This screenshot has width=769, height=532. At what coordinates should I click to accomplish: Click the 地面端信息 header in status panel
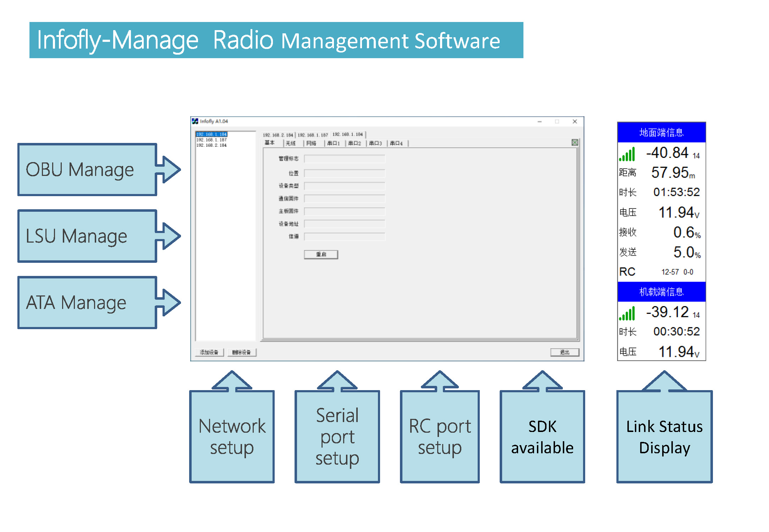click(x=661, y=132)
